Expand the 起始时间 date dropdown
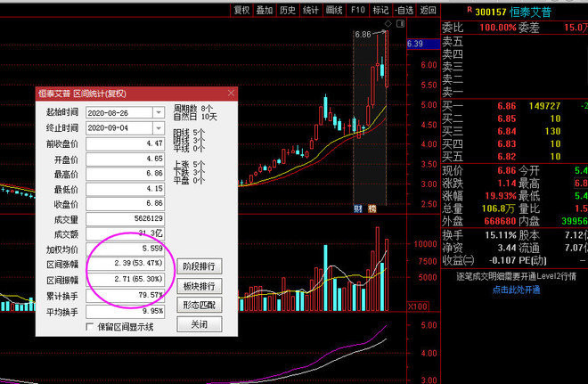The width and height of the screenshot is (588, 384). 159,112
